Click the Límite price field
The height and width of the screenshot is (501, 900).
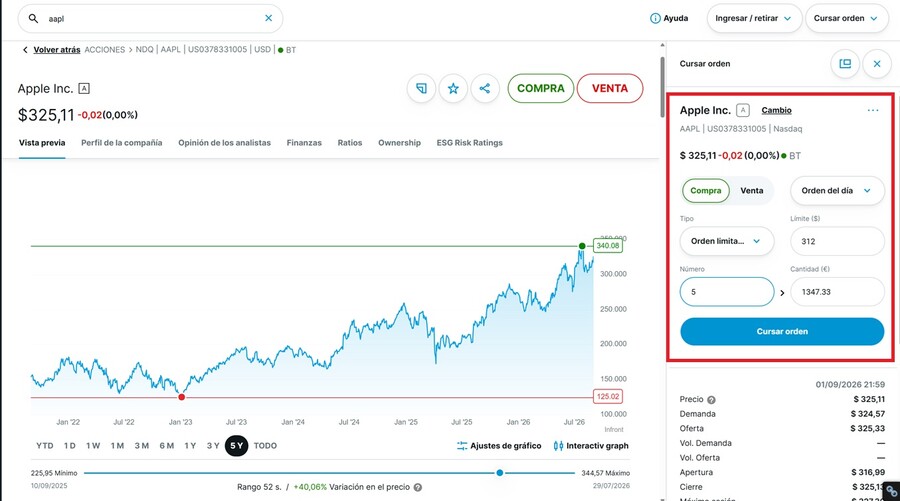(x=837, y=241)
